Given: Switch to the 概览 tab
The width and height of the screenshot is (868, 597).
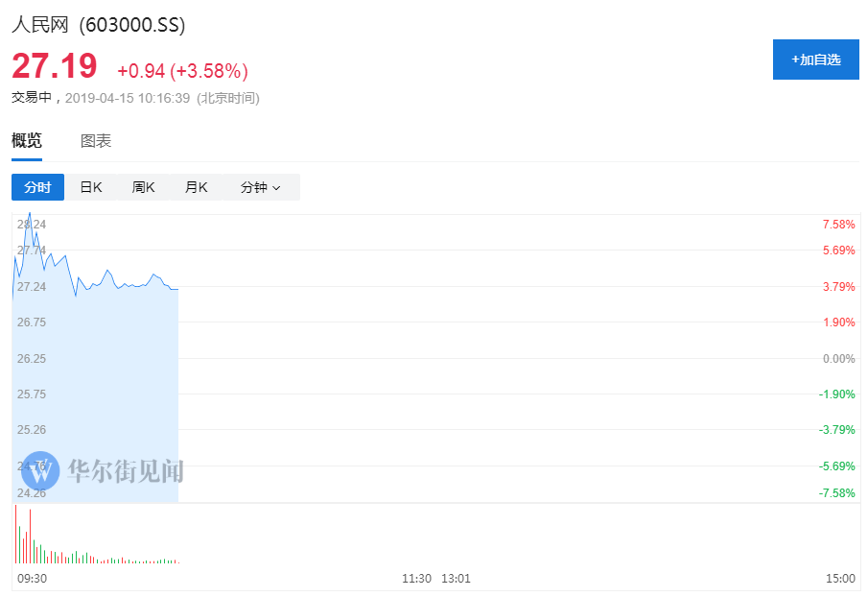Looking at the screenshot, I should (27, 141).
